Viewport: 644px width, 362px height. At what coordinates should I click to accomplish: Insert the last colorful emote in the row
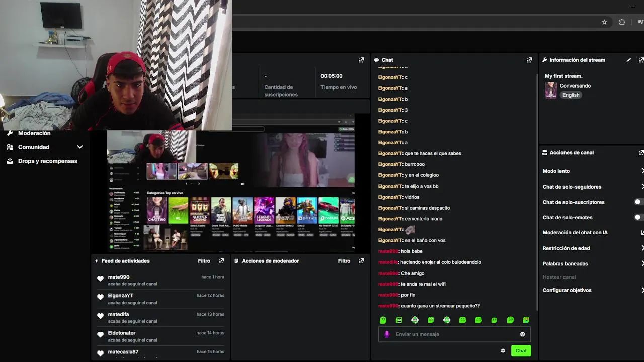pyautogui.click(x=526, y=320)
